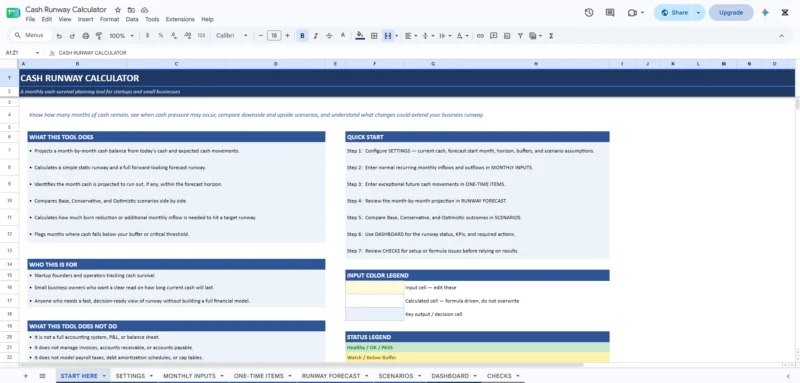This screenshot has width=800, height=383.
Task: Increase font size with plus button
Action: (287, 36)
